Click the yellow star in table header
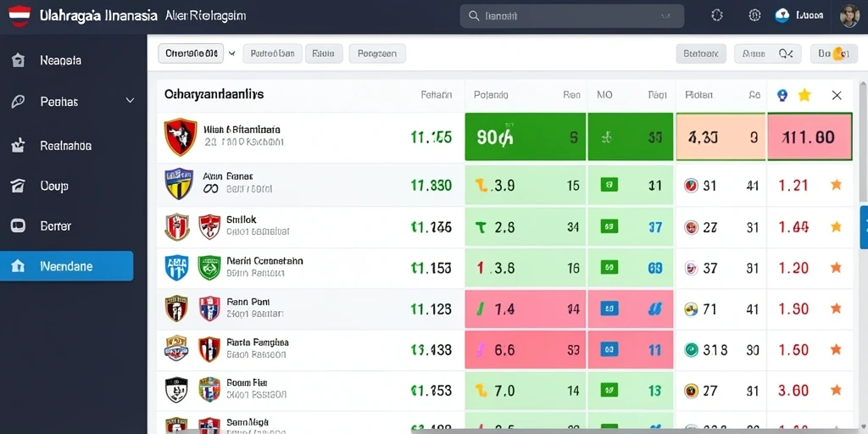The width and height of the screenshot is (868, 434). 804,95
